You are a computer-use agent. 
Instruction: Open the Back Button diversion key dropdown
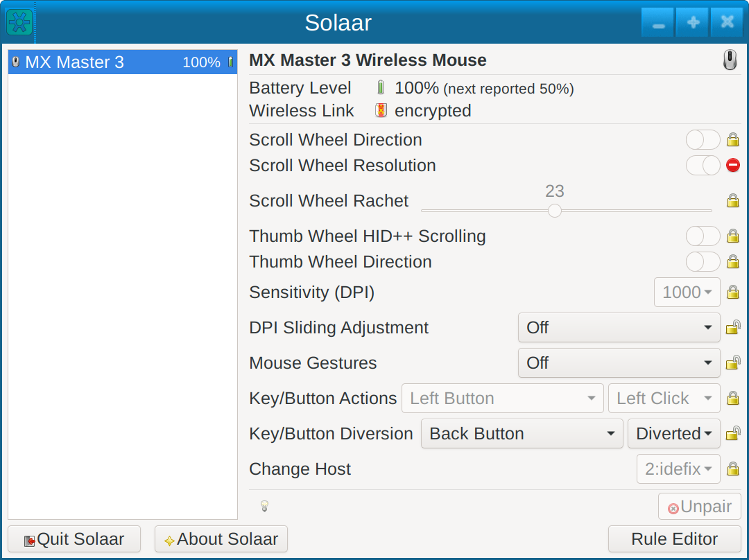522,434
